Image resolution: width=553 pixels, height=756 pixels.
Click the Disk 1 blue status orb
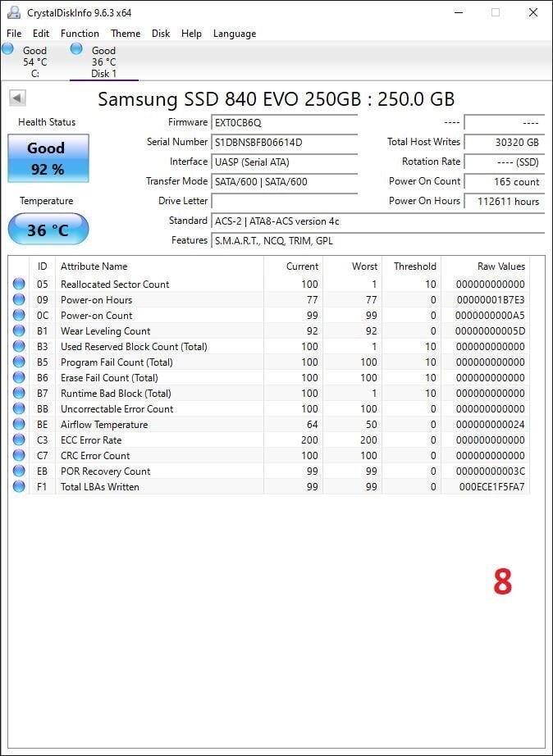[76, 48]
